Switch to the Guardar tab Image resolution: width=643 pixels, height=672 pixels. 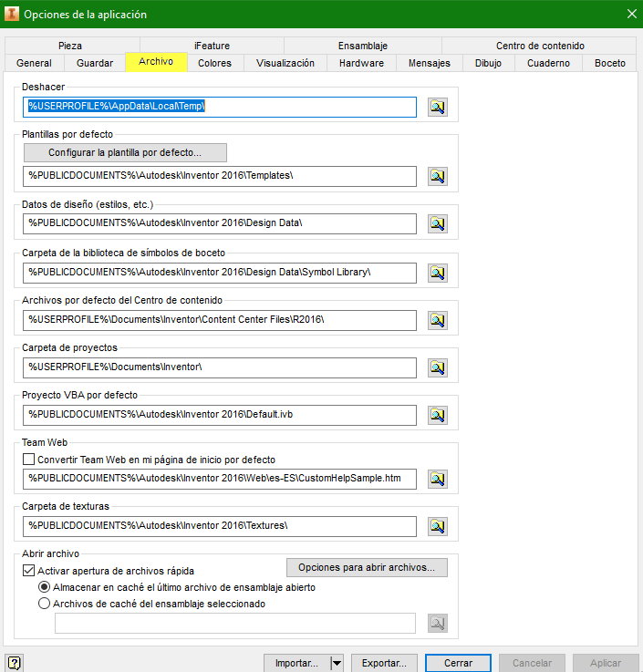tap(95, 63)
